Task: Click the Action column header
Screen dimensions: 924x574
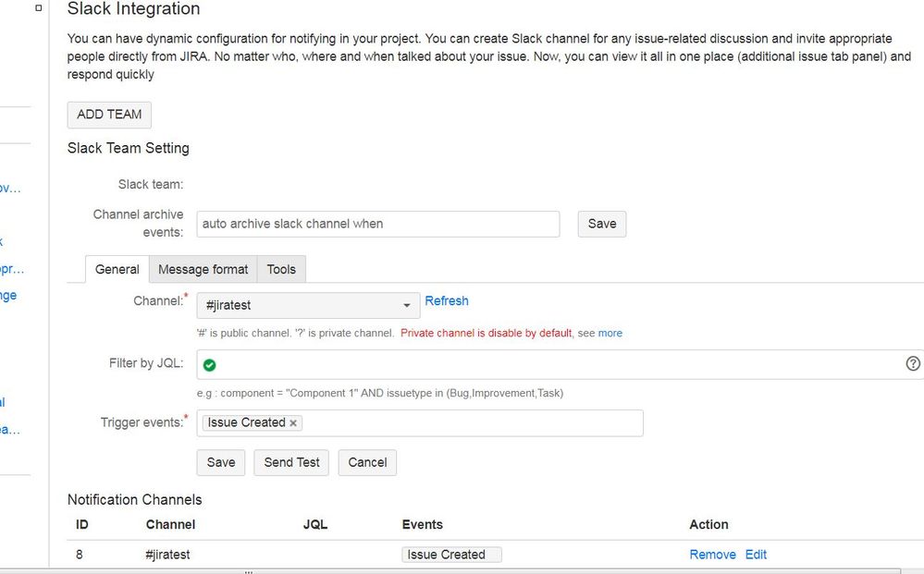Action: coord(708,524)
